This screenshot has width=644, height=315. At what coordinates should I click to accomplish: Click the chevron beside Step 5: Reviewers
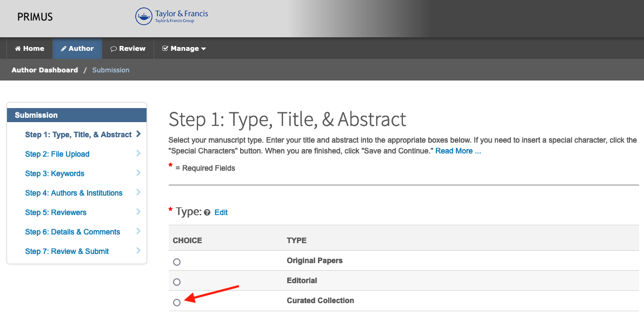coord(138,212)
